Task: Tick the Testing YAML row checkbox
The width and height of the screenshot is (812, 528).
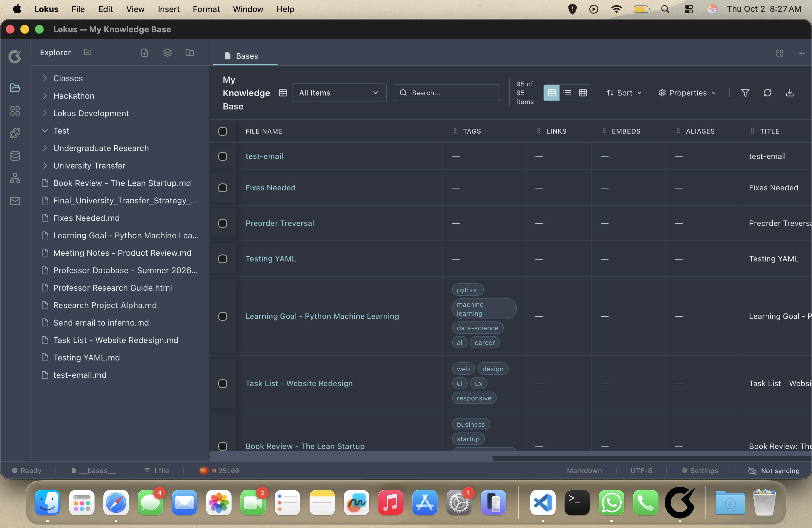Action: tap(222, 259)
